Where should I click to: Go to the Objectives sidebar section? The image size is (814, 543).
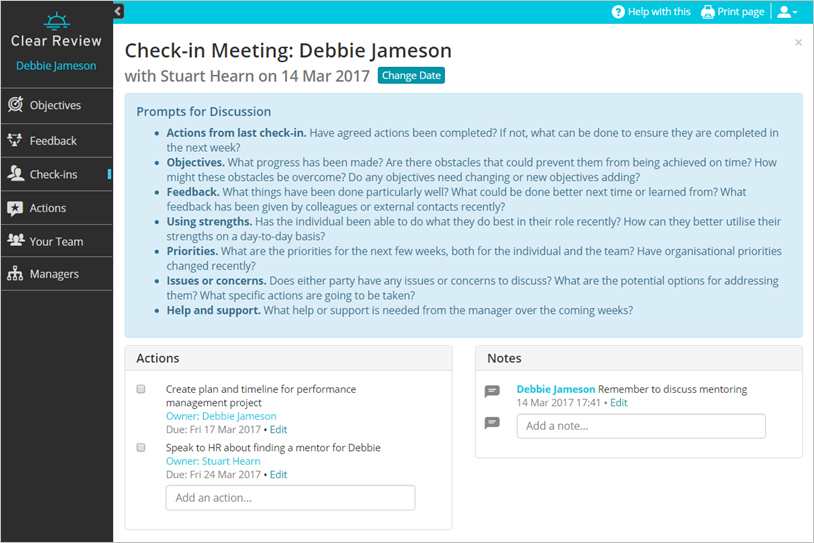coord(55,105)
